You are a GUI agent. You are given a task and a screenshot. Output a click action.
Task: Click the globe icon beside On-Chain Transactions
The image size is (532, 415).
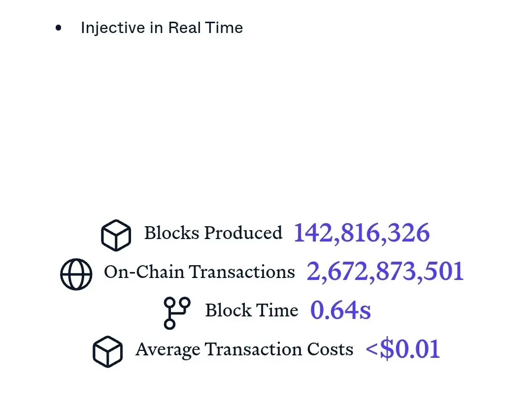pos(76,274)
